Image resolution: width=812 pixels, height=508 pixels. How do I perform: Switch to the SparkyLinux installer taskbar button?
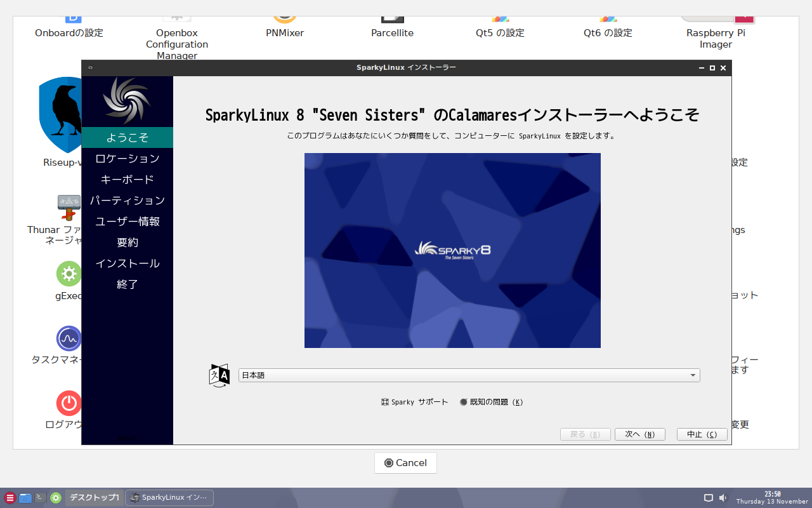tap(169, 498)
